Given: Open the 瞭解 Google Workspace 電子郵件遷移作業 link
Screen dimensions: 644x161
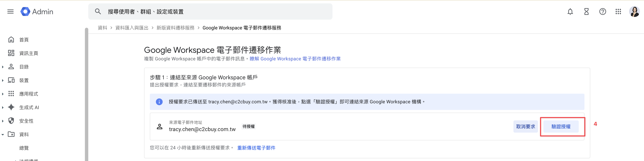Looking at the screenshot, I should click(x=295, y=59).
